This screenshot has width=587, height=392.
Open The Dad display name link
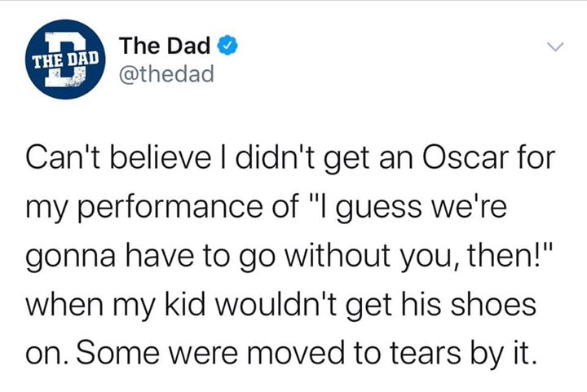pyautogui.click(x=165, y=46)
